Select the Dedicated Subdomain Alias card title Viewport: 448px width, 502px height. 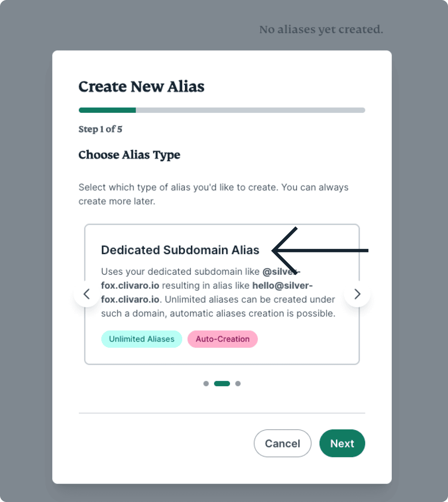click(x=180, y=250)
